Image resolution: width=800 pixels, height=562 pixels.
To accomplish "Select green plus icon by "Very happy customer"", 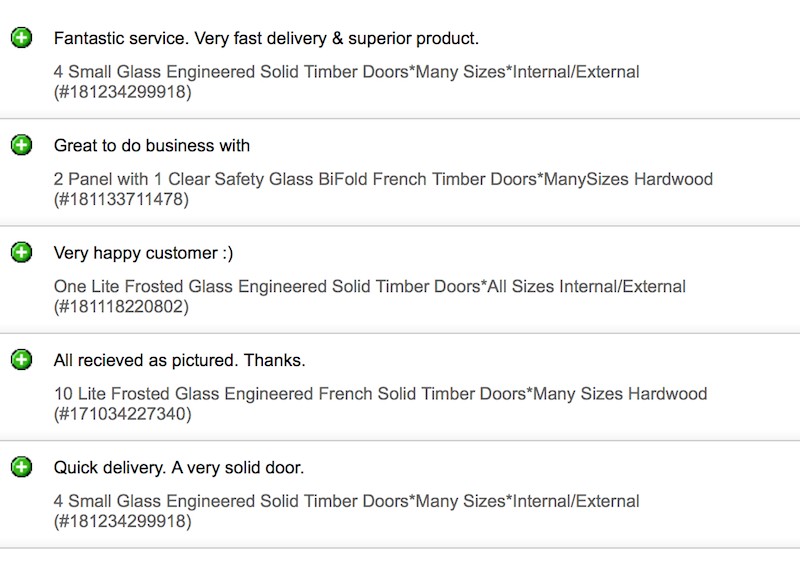I will point(21,253).
